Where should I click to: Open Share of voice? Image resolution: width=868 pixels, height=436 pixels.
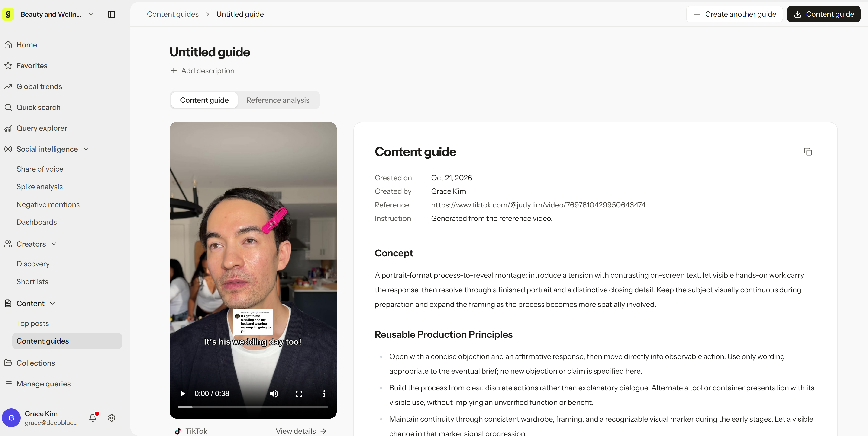[x=40, y=169]
